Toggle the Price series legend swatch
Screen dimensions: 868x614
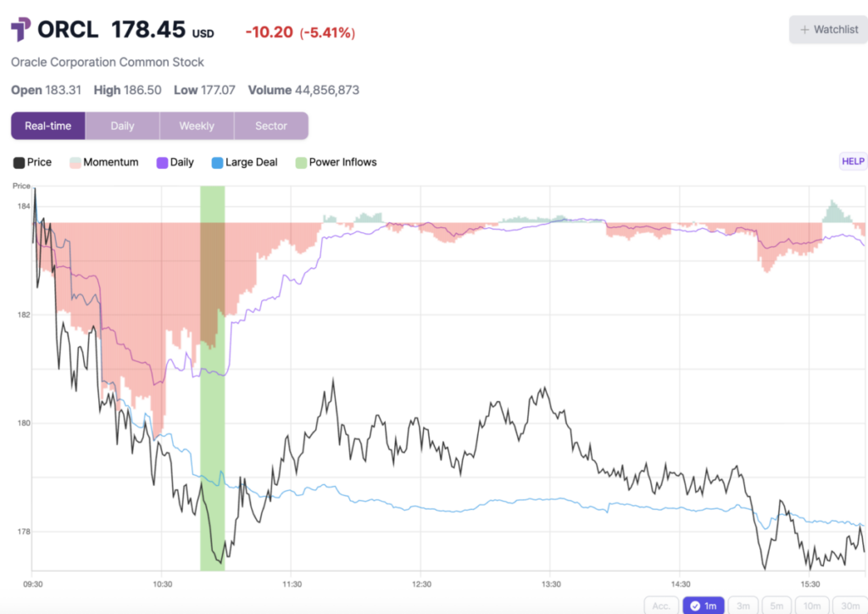[x=18, y=162]
